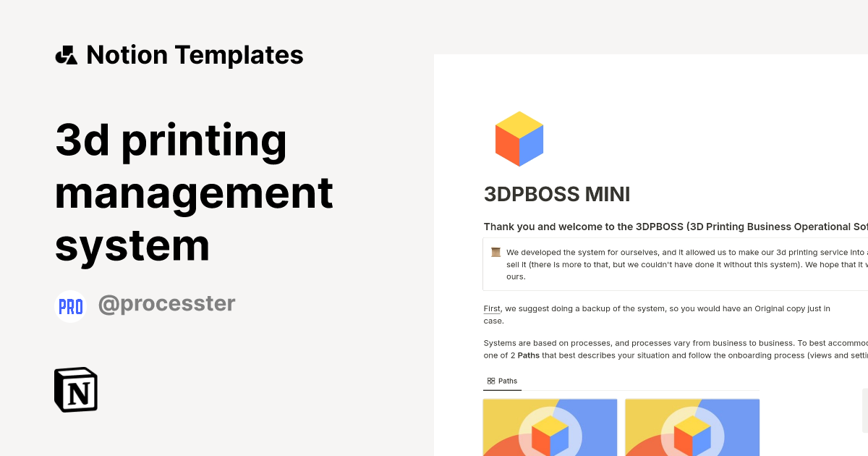Open the first Paths gallery card
Screen dimensions: 868x456
click(x=550, y=427)
